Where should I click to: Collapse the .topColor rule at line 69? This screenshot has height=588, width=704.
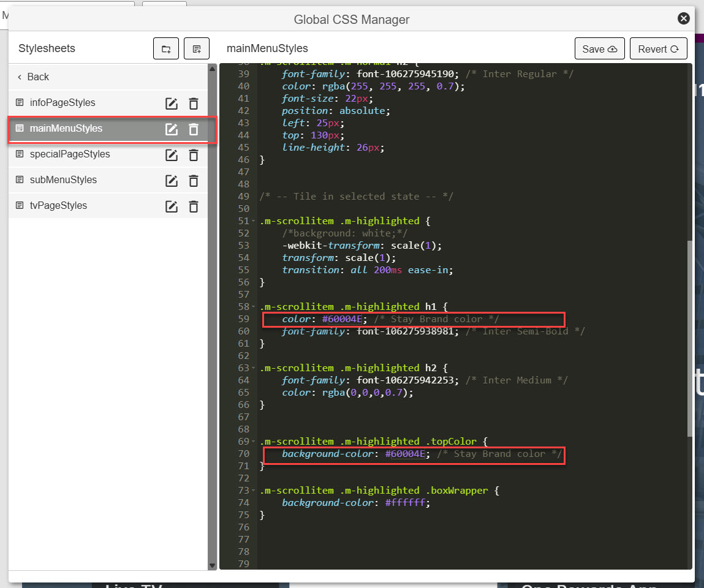point(254,442)
